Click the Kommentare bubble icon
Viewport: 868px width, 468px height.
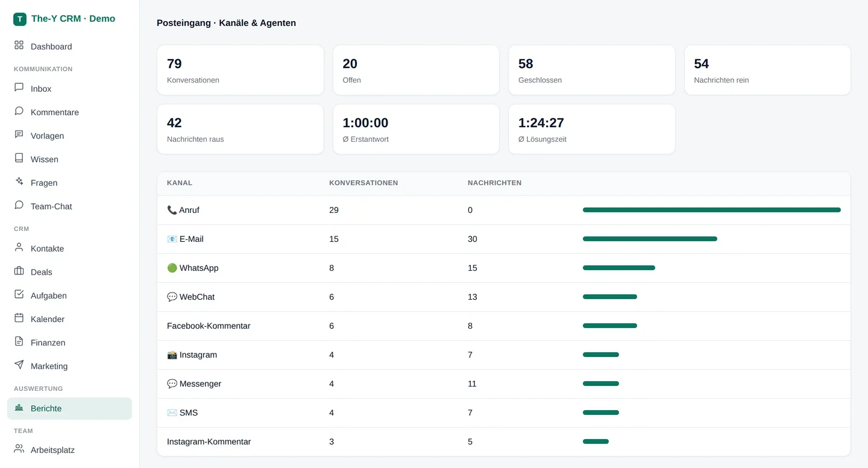point(19,111)
